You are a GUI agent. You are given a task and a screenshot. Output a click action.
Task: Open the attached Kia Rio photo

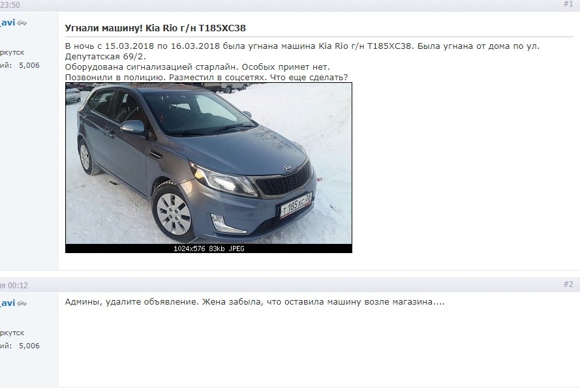click(x=209, y=163)
